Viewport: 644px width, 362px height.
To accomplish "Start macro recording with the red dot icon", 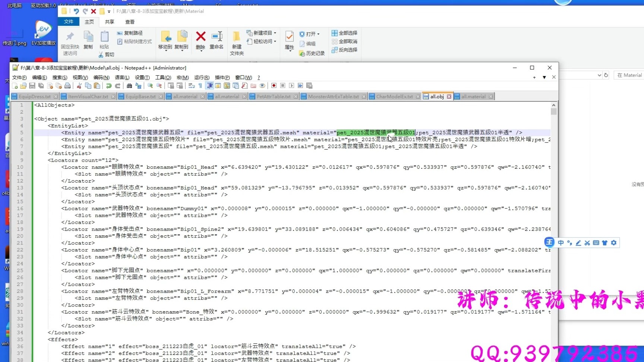I will (274, 86).
